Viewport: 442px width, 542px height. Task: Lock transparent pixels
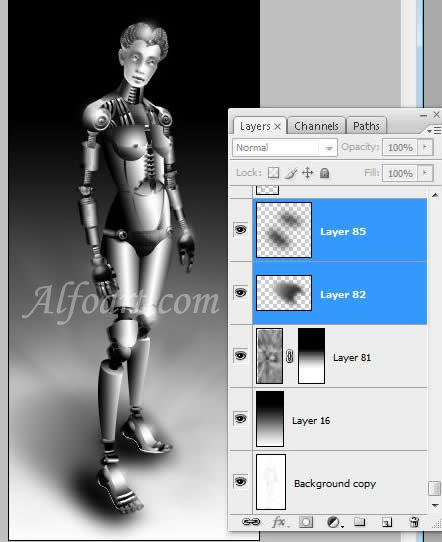click(x=273, y=172)
